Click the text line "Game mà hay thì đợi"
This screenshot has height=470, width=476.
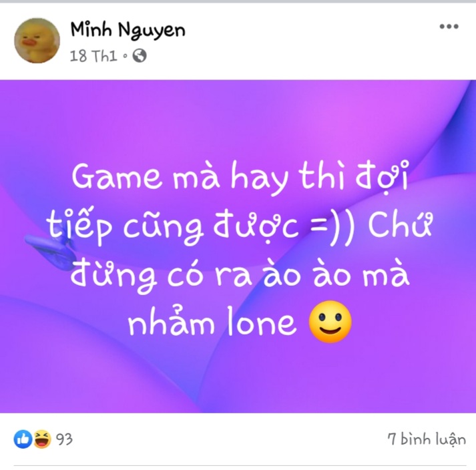(x=240, y=178)
